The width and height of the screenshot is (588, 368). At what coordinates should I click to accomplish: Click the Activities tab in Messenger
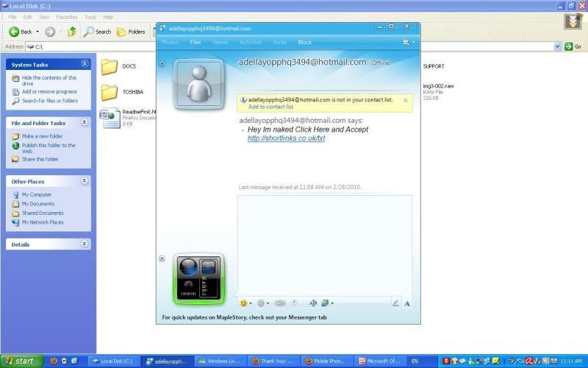click(x=251, y=42)
